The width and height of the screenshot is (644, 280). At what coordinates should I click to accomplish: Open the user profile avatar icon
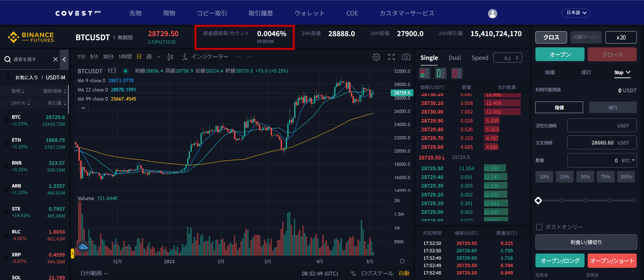click(x=492, y=13)
